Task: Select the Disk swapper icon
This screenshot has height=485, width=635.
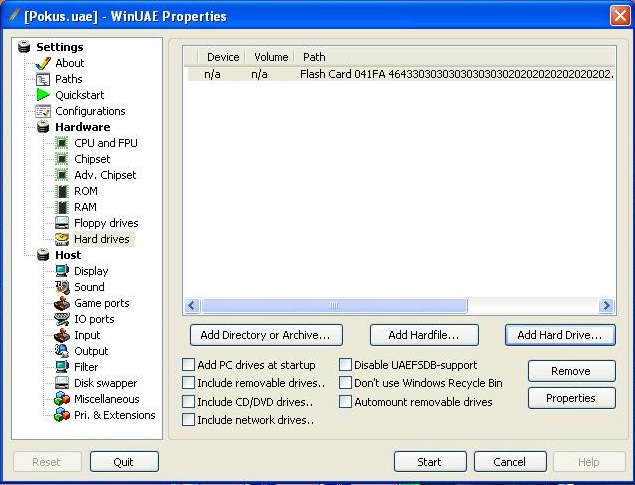Action: (x=62, y=383)
